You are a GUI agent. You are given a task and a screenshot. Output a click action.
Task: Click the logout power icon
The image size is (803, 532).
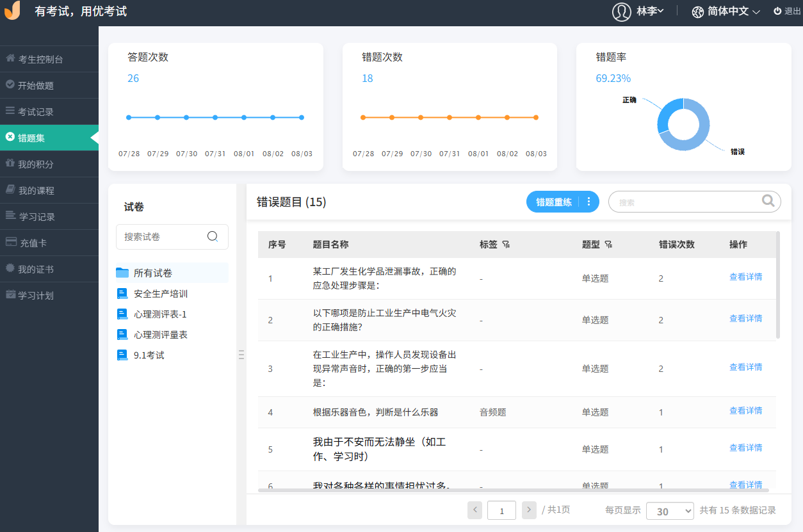pyautogui.click(x=777, y=11)
